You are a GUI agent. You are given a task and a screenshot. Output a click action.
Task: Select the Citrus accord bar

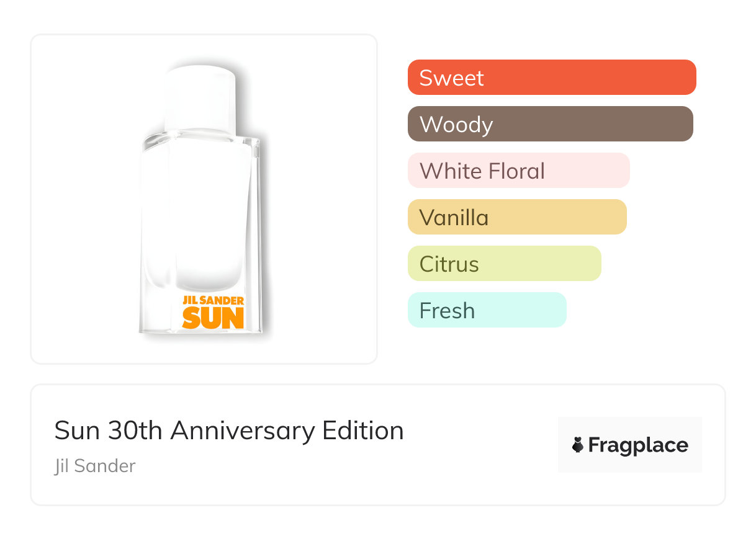point(504,264)
